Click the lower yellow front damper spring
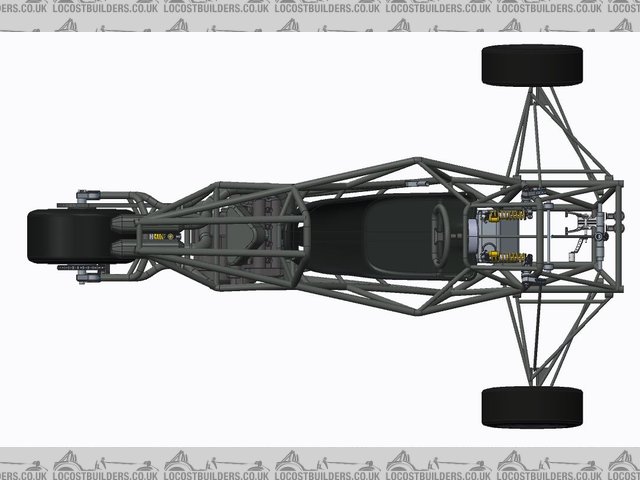640x480 pixels. tap(505, 257)
